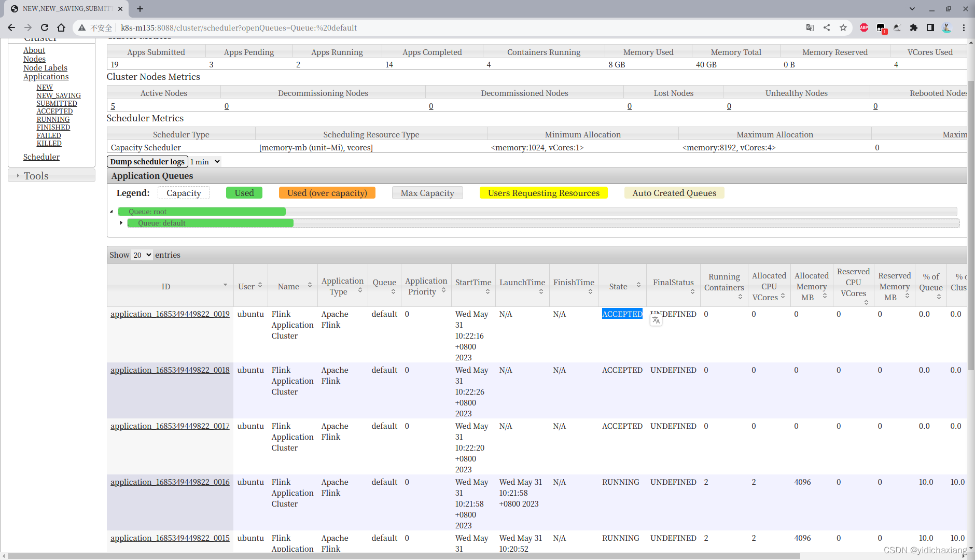Open the 1 min log duration dropdown
This screenshot has height=560, width=975.
coord(205,162)
